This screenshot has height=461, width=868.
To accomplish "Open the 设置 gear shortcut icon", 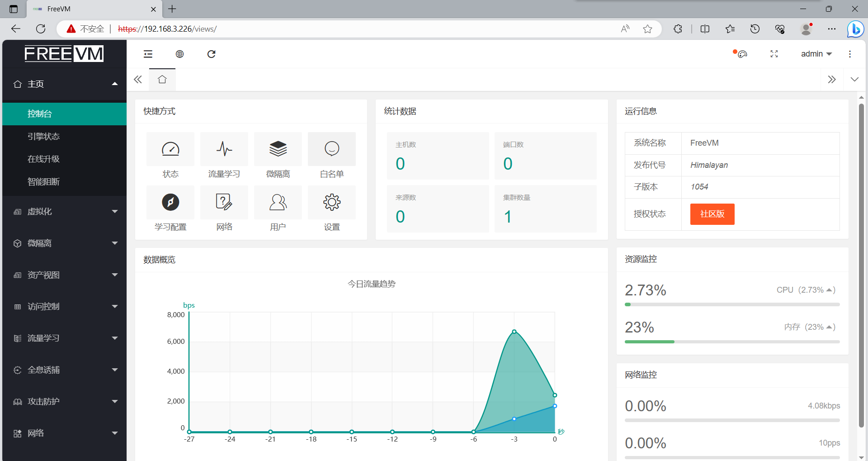I will [332, 202].
